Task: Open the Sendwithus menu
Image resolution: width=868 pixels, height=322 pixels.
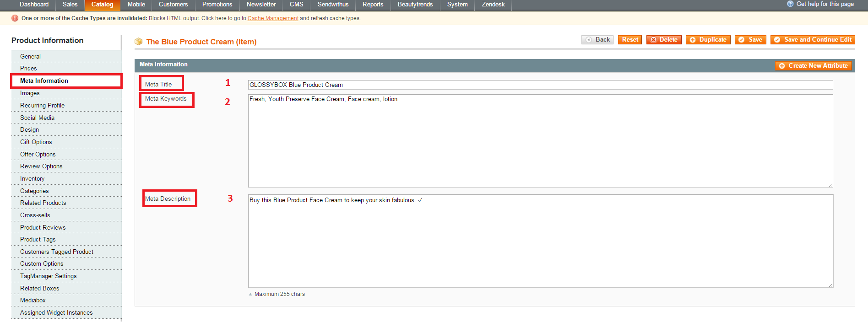Action: (x=333, y=5)
